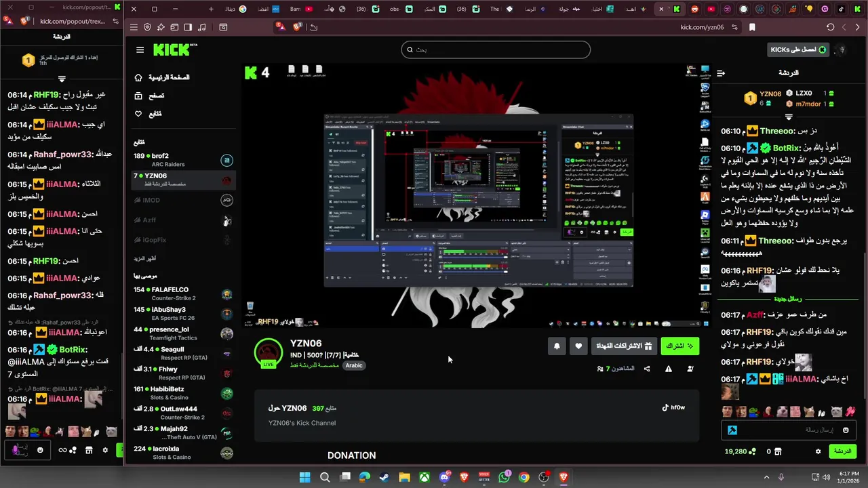Focus the Kick search field

pyautogui.click(x=496, y=49)
